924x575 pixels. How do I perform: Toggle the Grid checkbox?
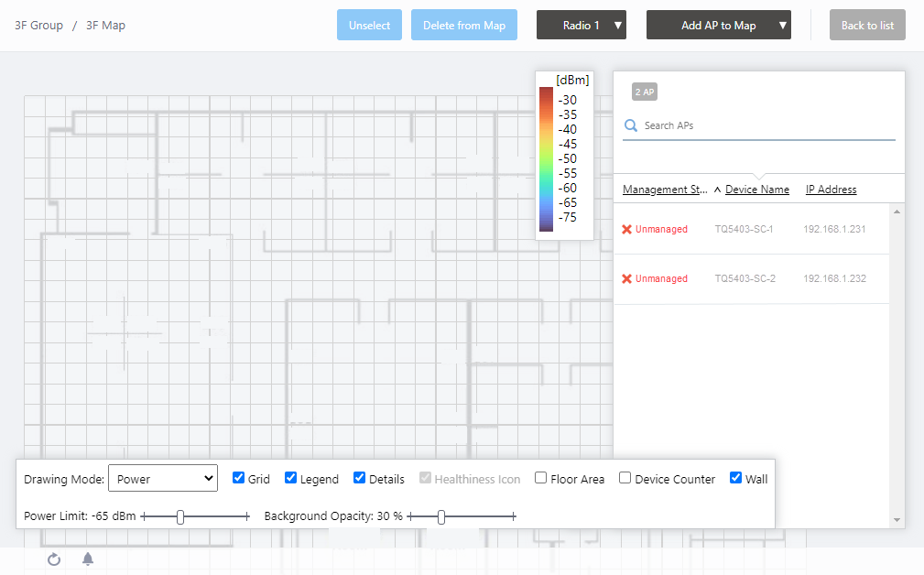(239, 478)
